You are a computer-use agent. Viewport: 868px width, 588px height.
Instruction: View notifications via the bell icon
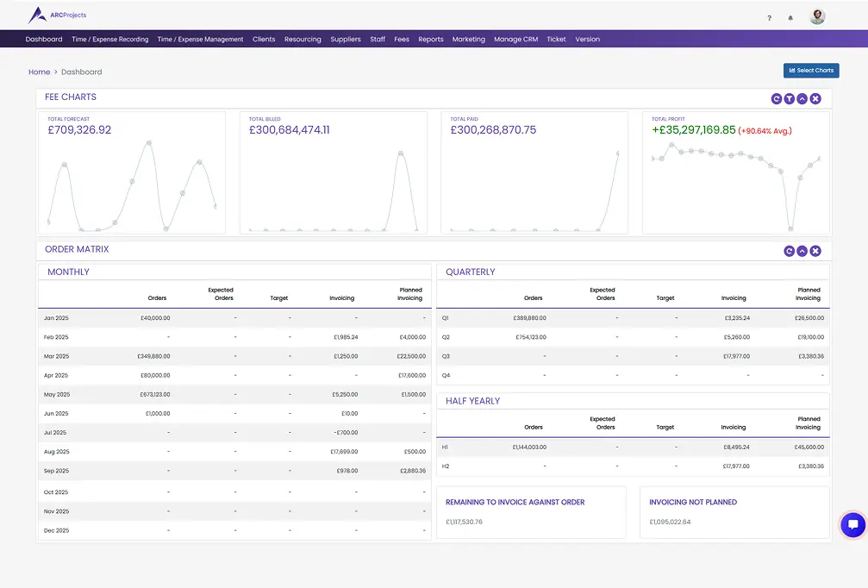coord(790,18)
